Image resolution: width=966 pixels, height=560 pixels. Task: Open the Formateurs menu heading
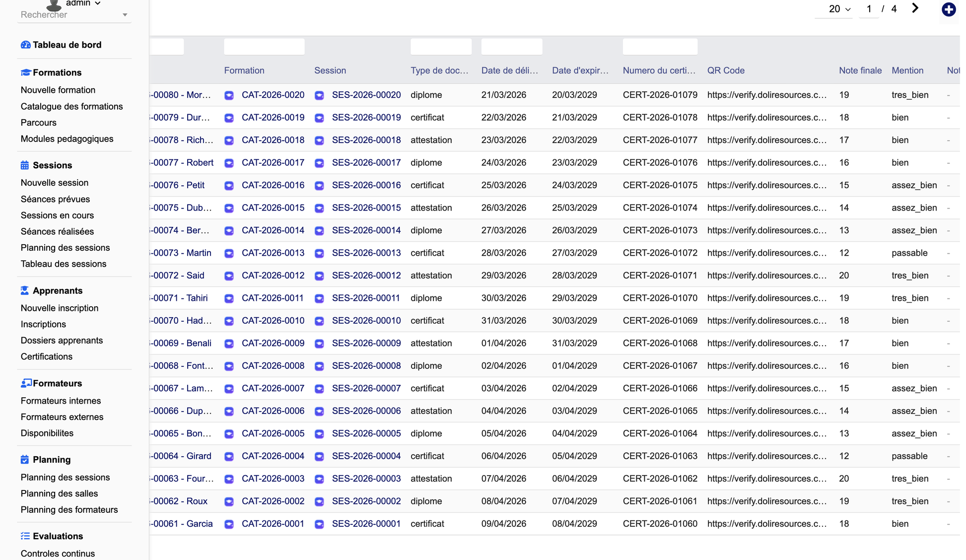[57, 383]
